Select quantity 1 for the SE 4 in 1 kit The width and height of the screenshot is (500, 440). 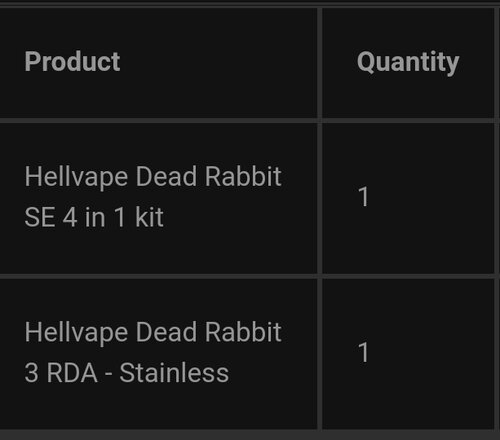coord(363,197)
